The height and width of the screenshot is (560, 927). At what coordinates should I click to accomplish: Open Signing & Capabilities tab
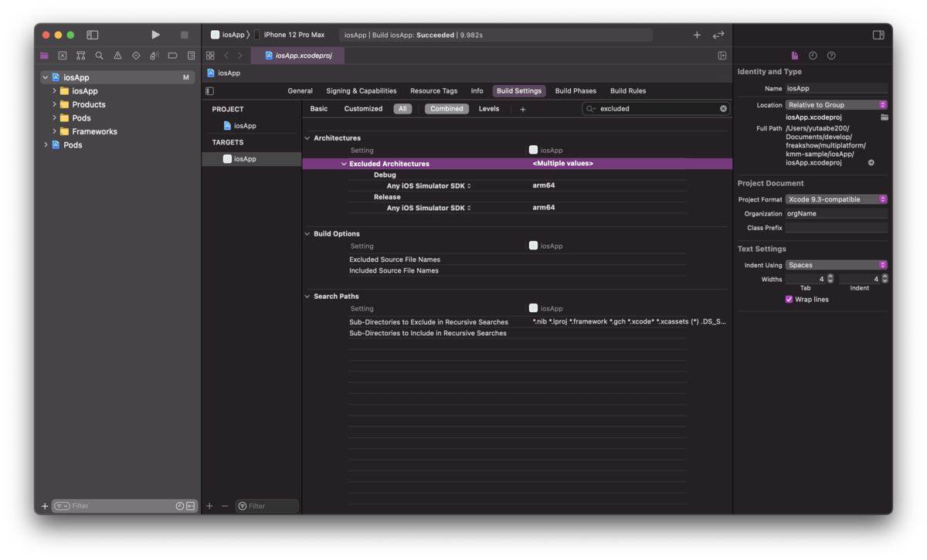coord(361,91)
